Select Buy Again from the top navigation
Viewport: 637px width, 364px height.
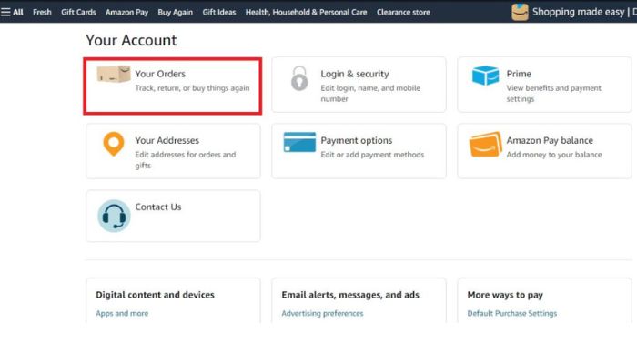tap(175, 12)
